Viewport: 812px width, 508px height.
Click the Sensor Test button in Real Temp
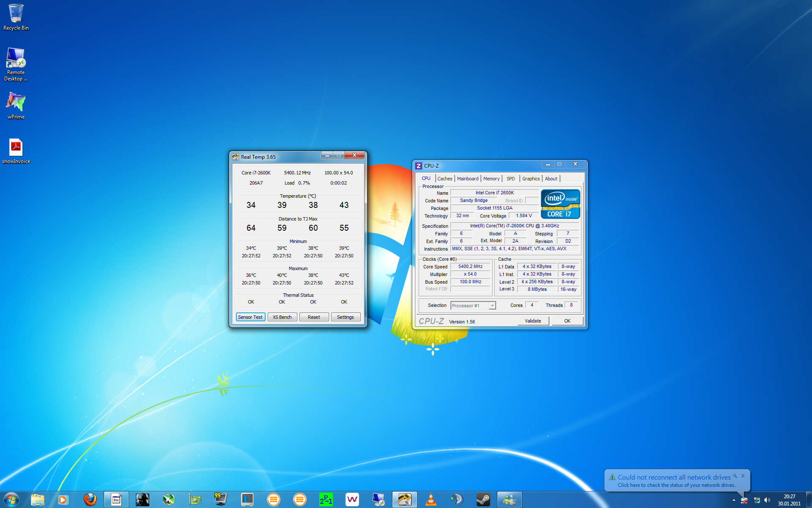point(250,317)
